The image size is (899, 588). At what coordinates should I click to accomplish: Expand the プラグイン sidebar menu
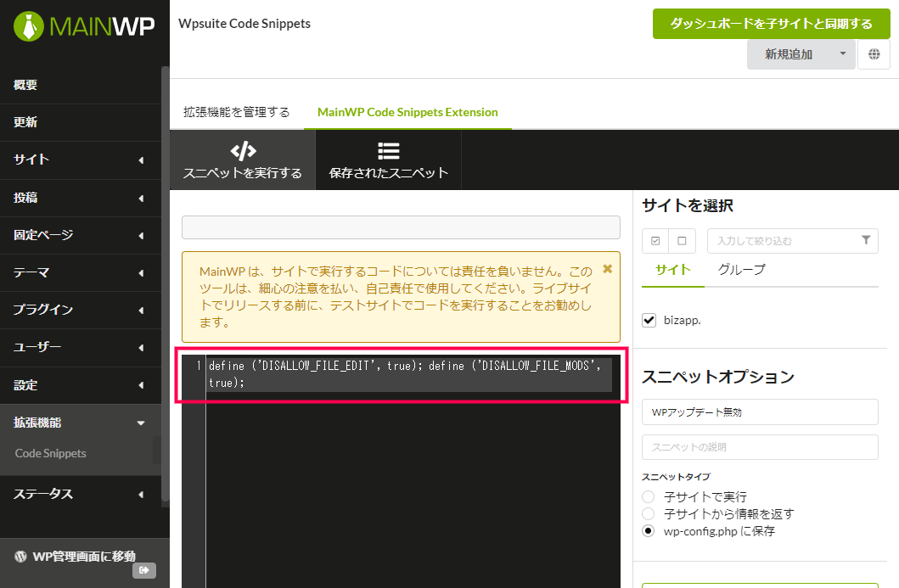[81, 310]
